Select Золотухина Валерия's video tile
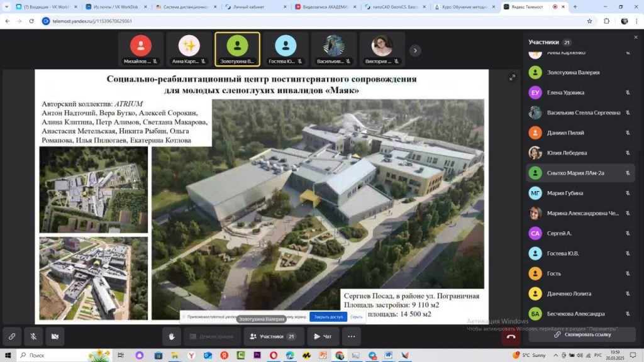 237,49
